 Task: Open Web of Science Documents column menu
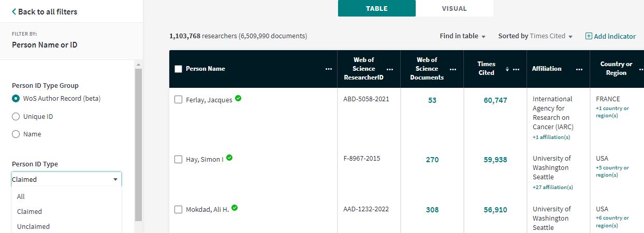tap(453, 69)
